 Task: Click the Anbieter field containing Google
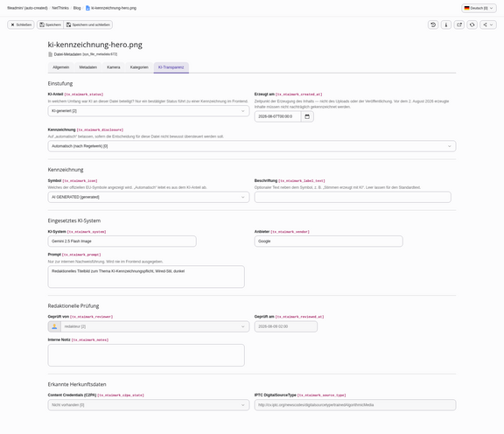coord(328,241)
